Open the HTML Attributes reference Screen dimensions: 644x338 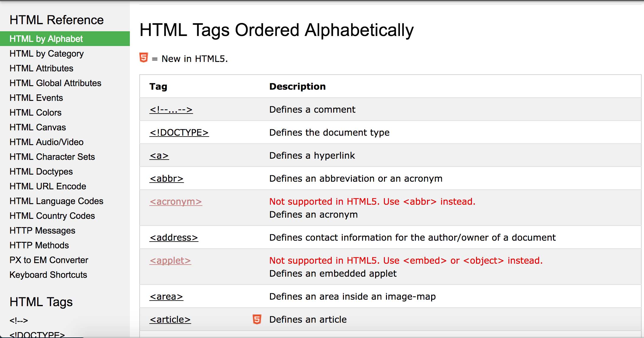[41, 68]
